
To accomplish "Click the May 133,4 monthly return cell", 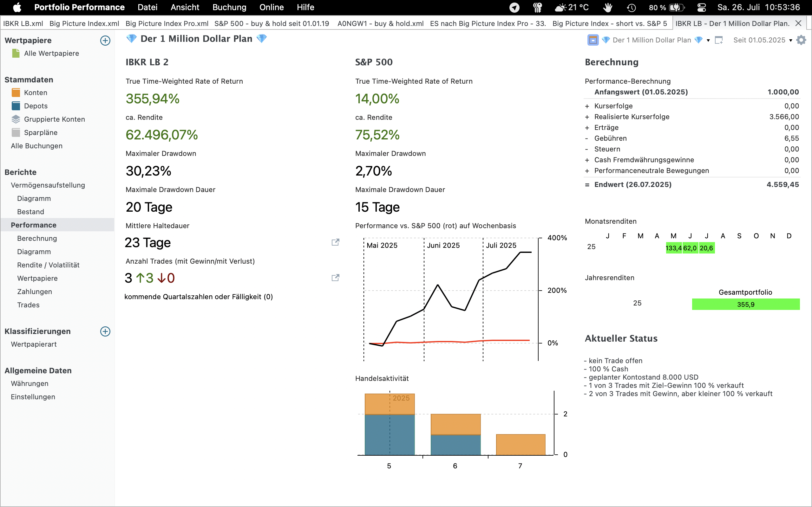I will [673, 248].
